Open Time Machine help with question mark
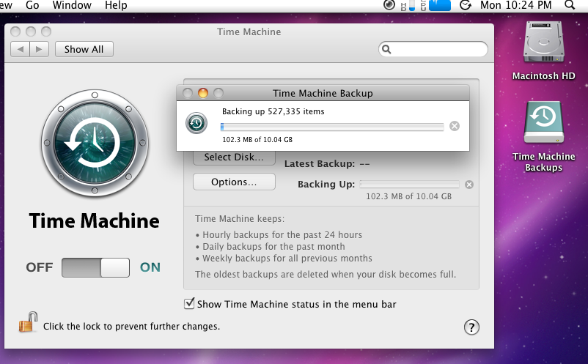 click(x=471, y=327)
